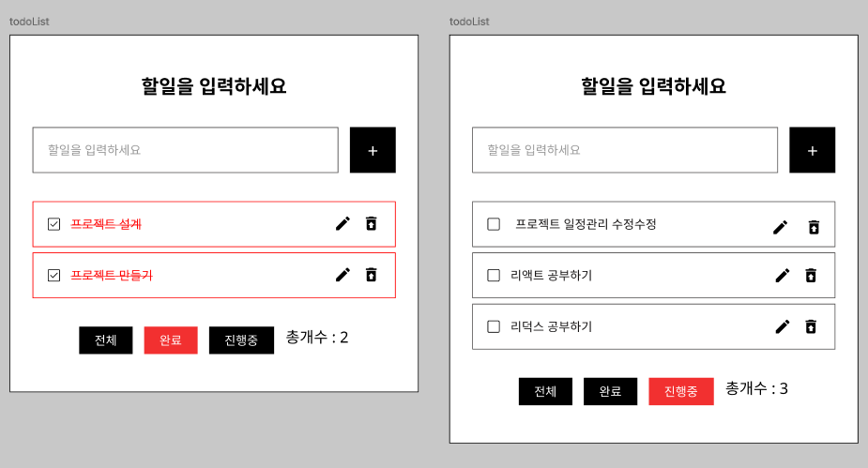Edit the 프로젝트 만들기 todo item

click(x=343, y=275)
